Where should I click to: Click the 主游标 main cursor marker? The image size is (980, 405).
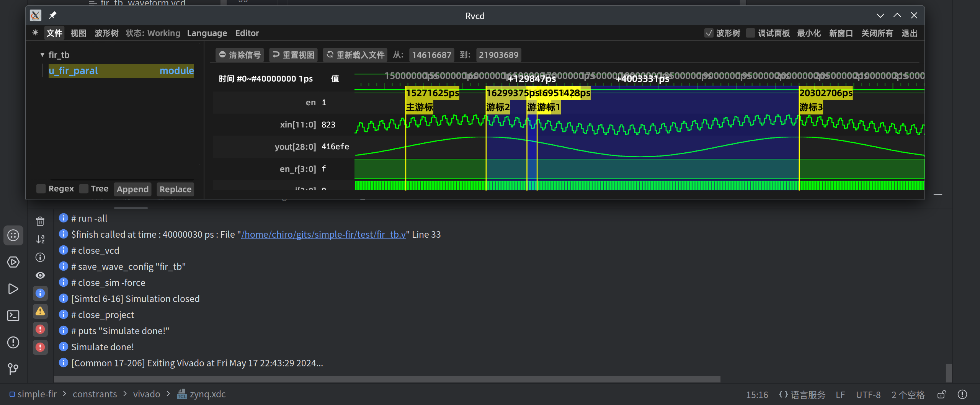[x=419, y=107]
